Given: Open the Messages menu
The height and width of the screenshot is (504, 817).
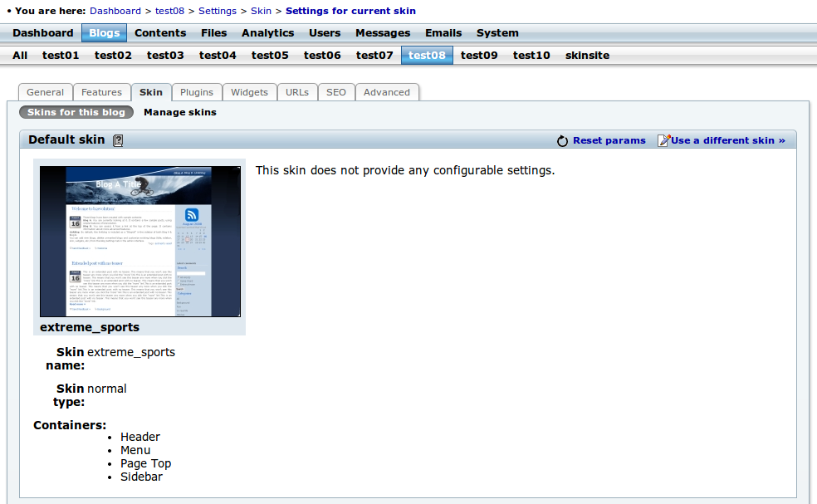Looking at the screenshot, I should click(x=383, y=33).
